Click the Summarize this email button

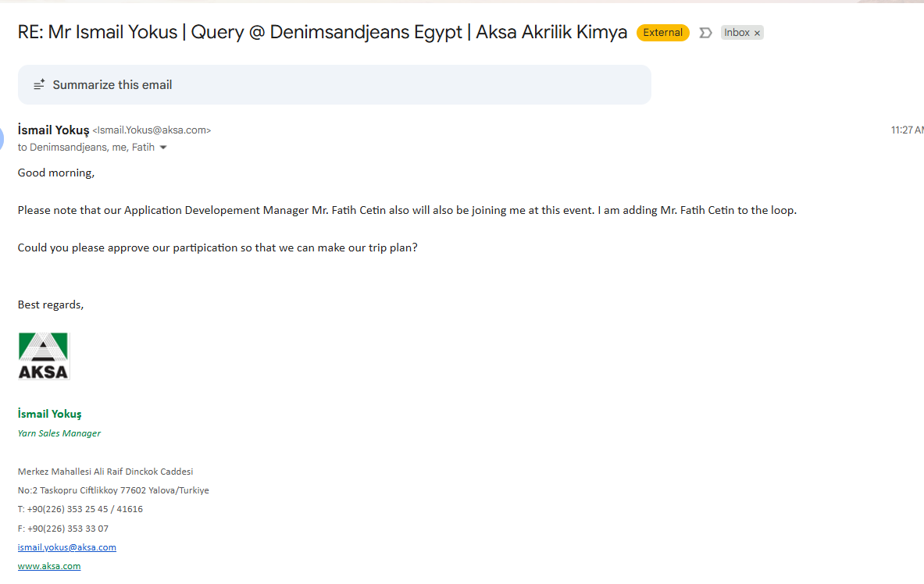(x=112, y=84)
